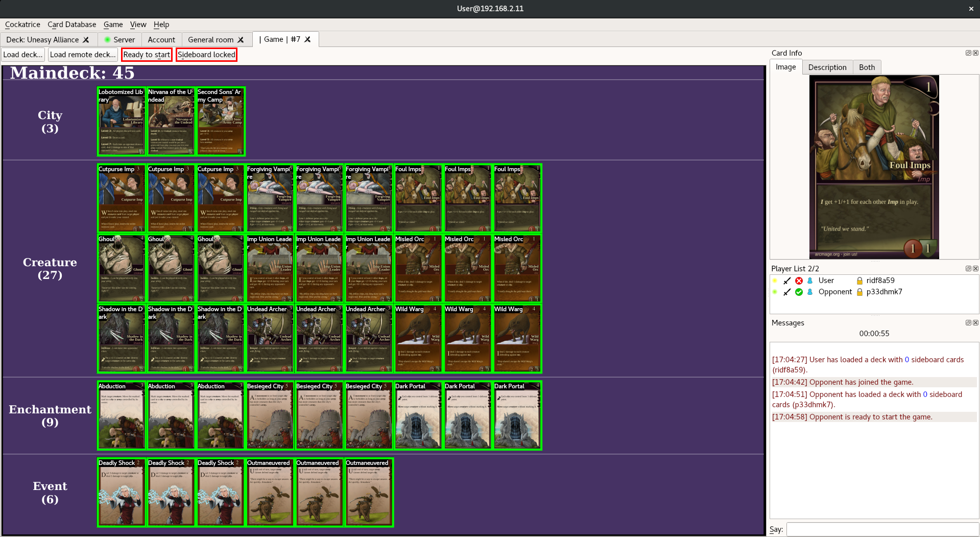The image size is (980, 537).
Task: Select the Both tab in Card Info
Action: click(867, 67)
